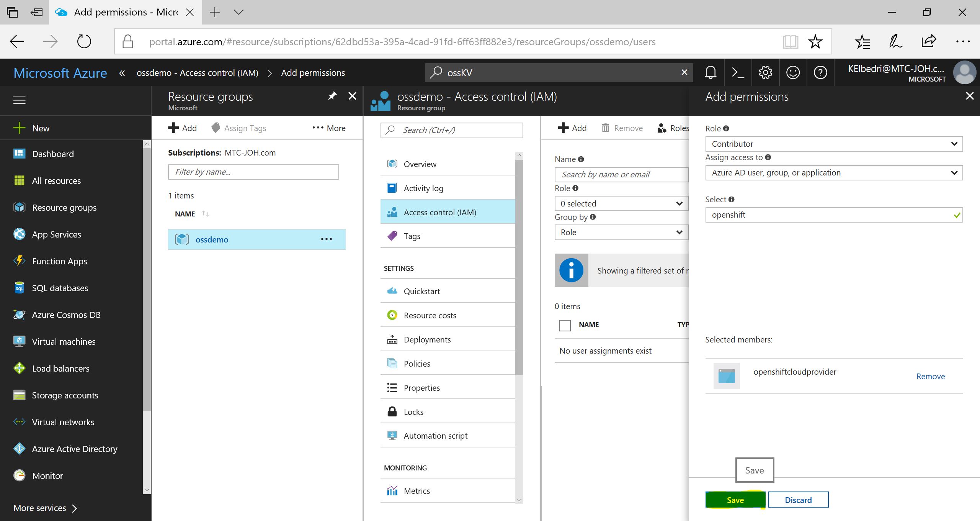Click the Filter by name field
Image resolution: width=980 pixels, height=521 pixels.
coord(253,172)
